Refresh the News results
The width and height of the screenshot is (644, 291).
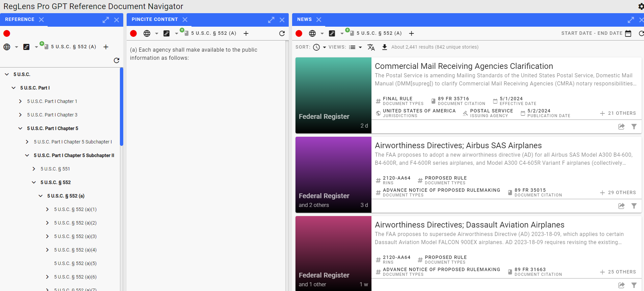(641, 33)
